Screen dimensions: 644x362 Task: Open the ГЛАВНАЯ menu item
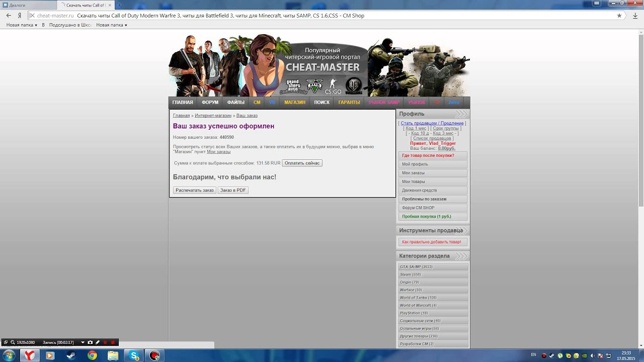point(183,103)
